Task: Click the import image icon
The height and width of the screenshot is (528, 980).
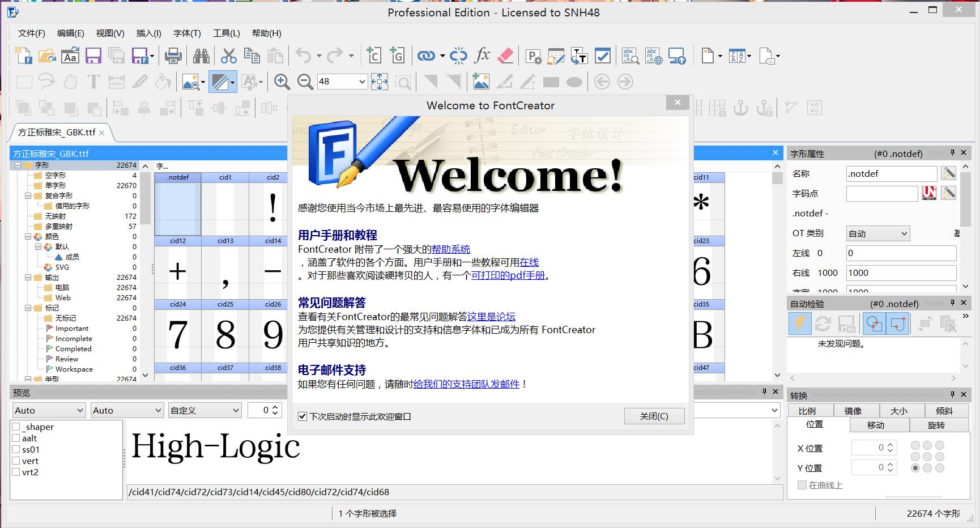Action: [x=481, y=82]
